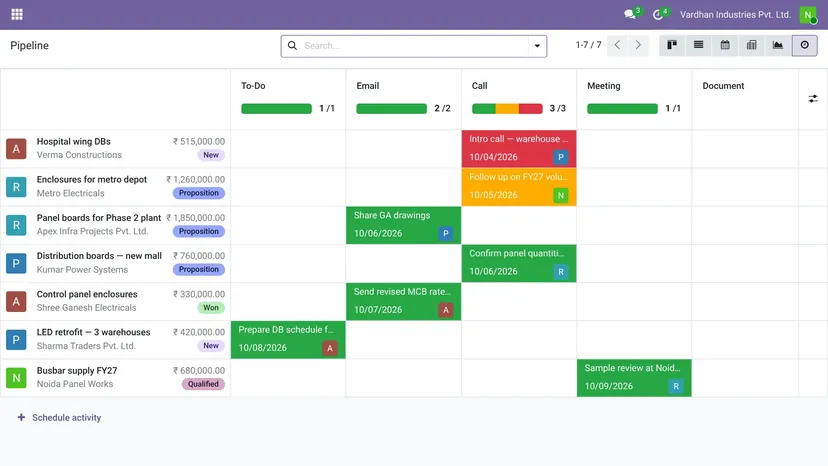The width and height of the screenshot is (828, 466).
Task: Open the user avatar menu
Action: tap(808, 15)
